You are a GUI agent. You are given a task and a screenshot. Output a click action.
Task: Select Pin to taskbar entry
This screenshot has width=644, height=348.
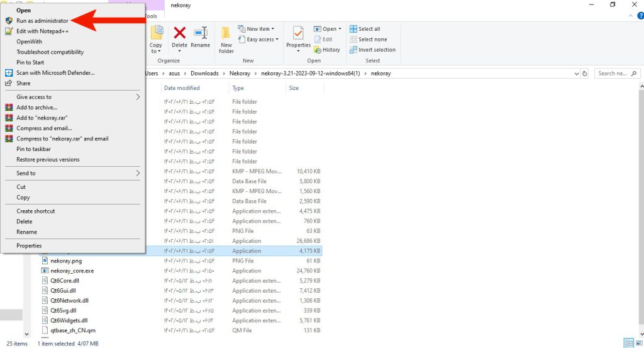[x=34, y=149]
